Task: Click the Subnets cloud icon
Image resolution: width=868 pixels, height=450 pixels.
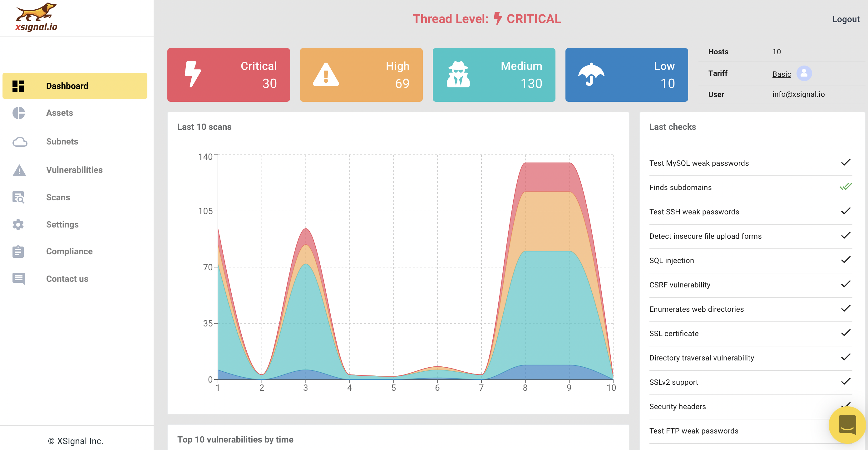Action: [20, 142]
